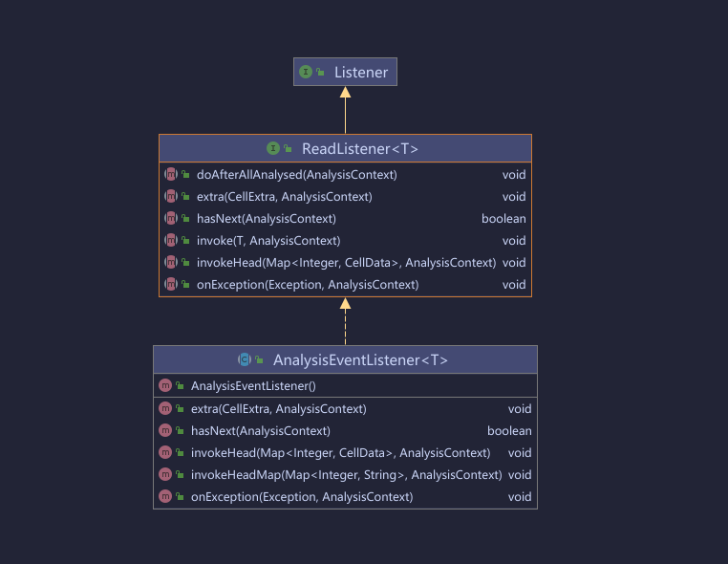Click the method icon beside the AnalysisEventListener() constructor
This screenshot has height=564, width=728.
click(165, 386)
